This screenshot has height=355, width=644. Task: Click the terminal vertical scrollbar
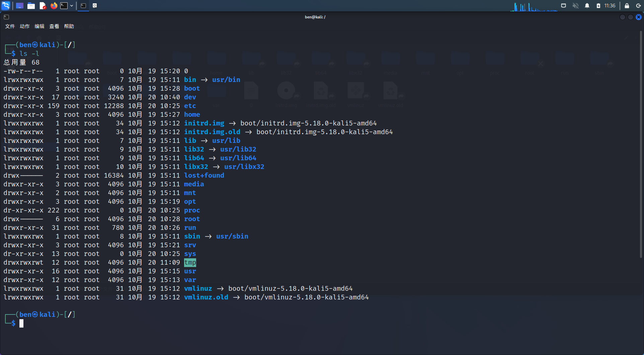point(641,144)
